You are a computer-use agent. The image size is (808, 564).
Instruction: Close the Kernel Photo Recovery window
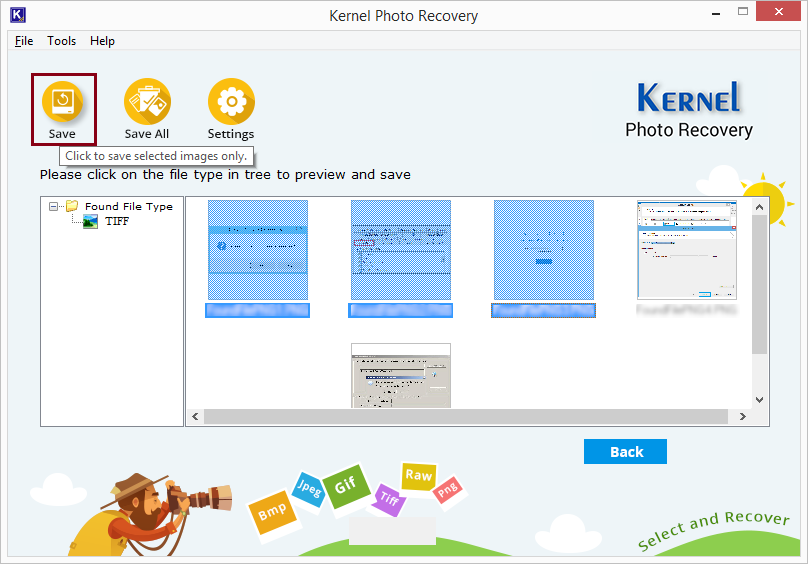778,11
